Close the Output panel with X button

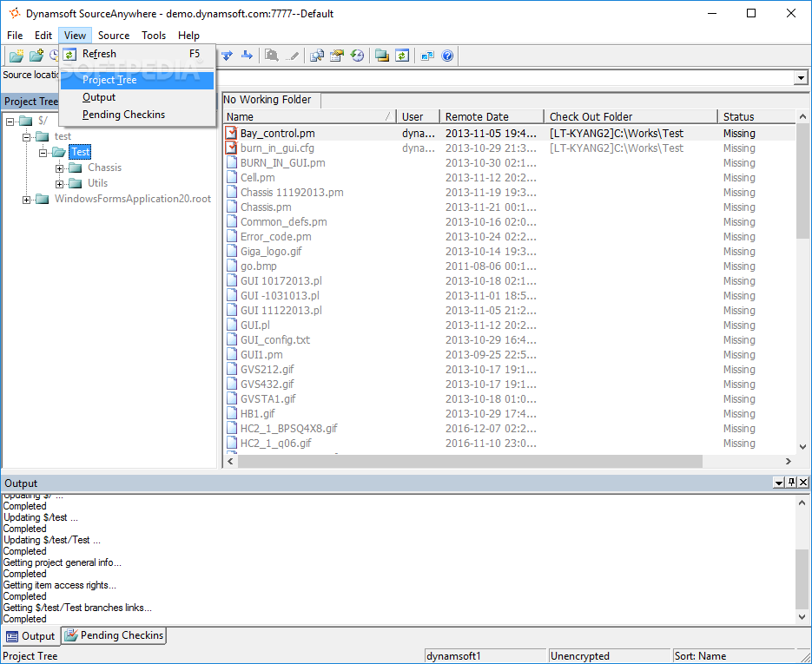(x=803, y=483)
